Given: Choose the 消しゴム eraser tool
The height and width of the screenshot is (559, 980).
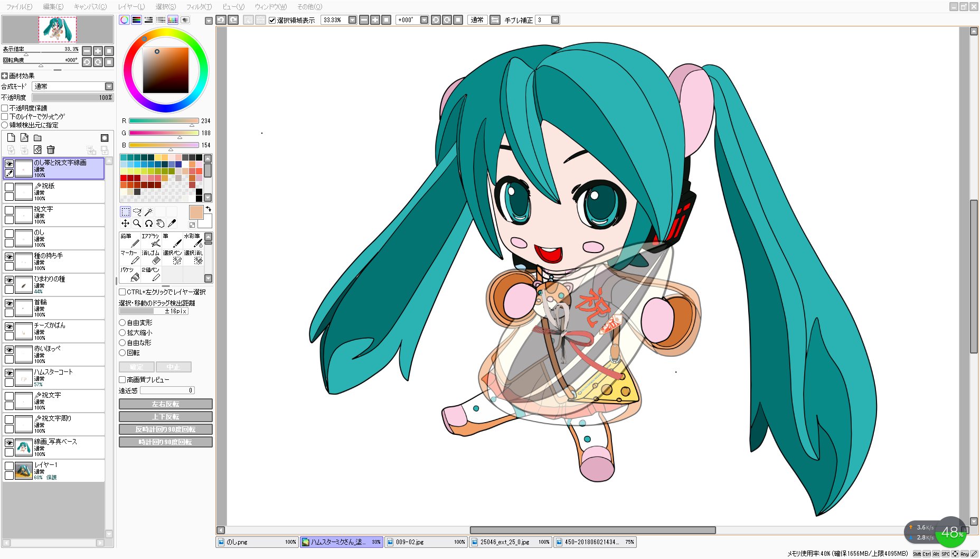Looking at the screenshot, I should 151,257.
